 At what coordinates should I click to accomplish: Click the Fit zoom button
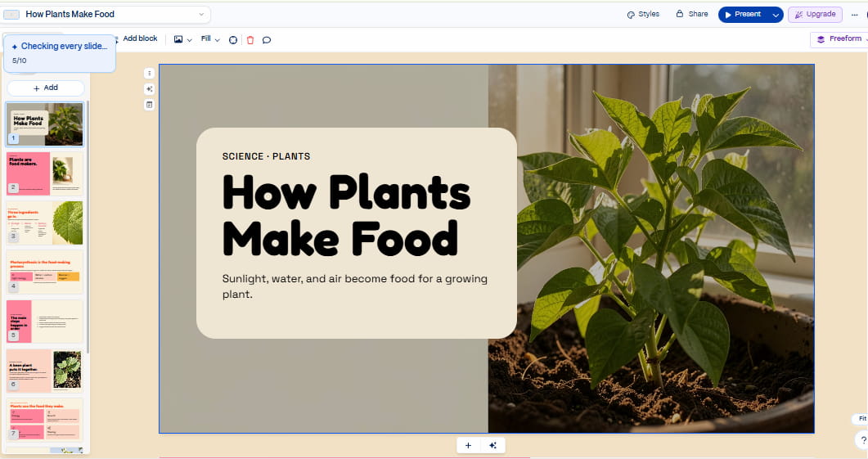(x=861, y=419)
